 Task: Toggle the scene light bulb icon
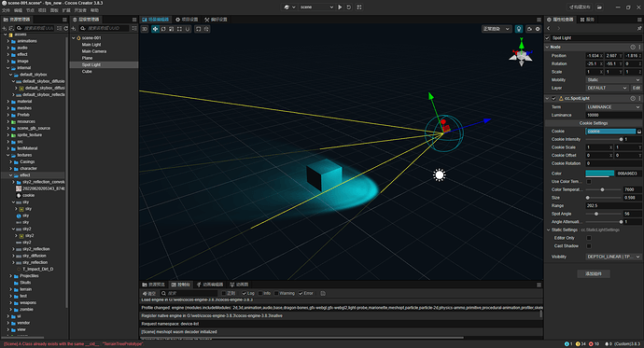tap(519, 29)
